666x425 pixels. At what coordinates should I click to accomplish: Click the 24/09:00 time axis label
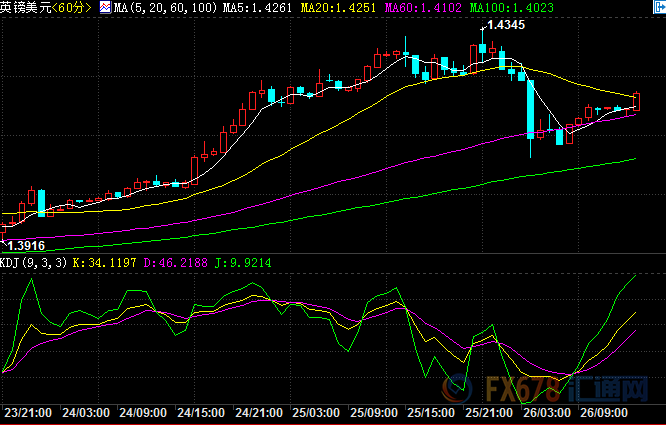point(143,413)
